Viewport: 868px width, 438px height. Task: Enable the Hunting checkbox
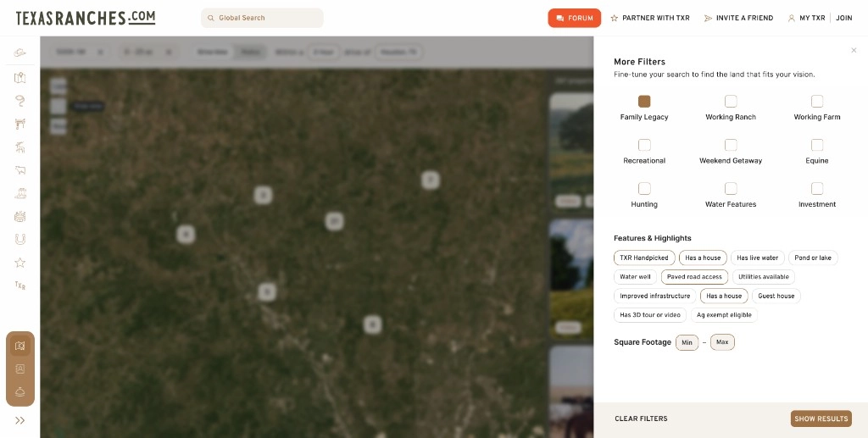[644, 189]
